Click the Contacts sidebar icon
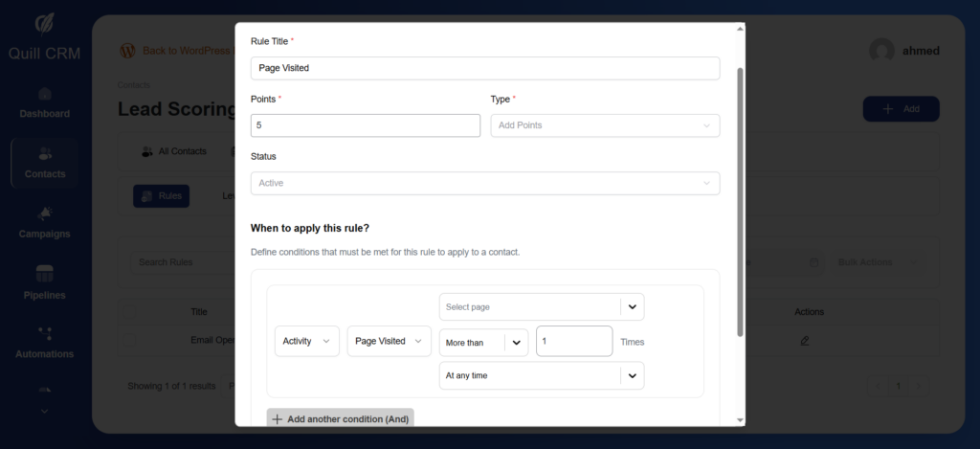Viewport: 980px width, 449px height. 45,154
